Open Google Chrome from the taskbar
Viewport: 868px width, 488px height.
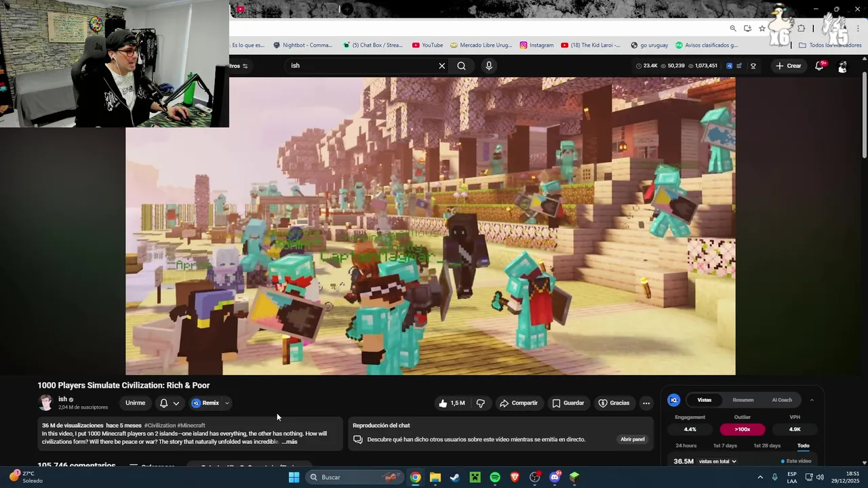[x=415, y=477]
